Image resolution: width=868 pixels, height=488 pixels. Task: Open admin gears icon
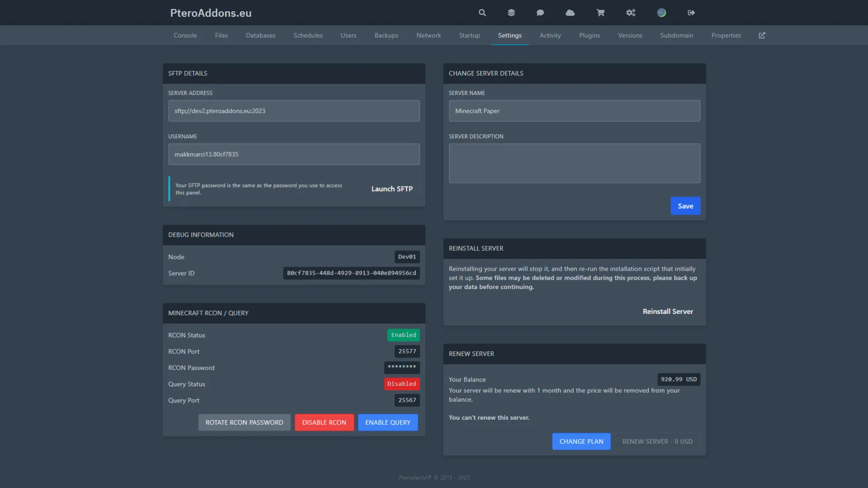(631, 13)
